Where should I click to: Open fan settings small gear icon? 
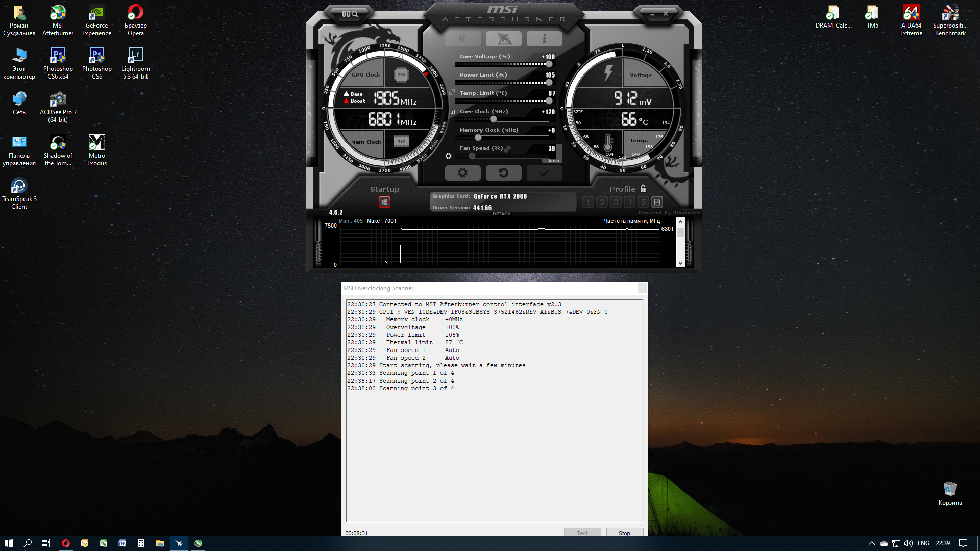click(x=448, y=156)
